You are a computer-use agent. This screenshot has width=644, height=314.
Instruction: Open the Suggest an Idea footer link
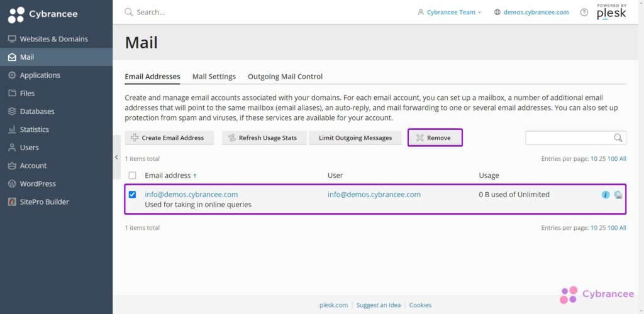[378, 305]
